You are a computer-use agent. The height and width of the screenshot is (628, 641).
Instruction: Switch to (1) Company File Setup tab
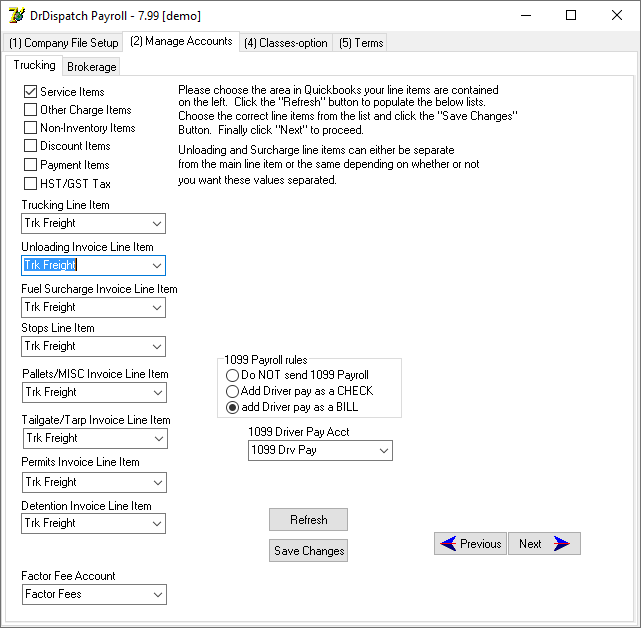coord(63,43)
